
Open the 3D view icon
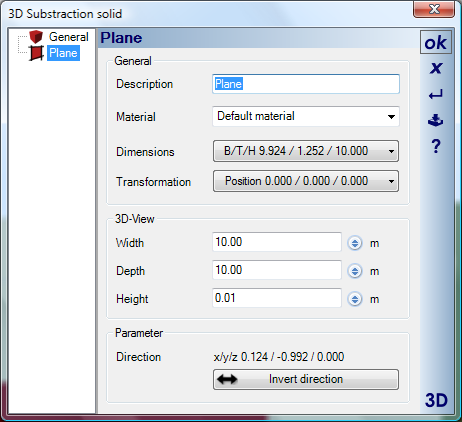(436, 400)
